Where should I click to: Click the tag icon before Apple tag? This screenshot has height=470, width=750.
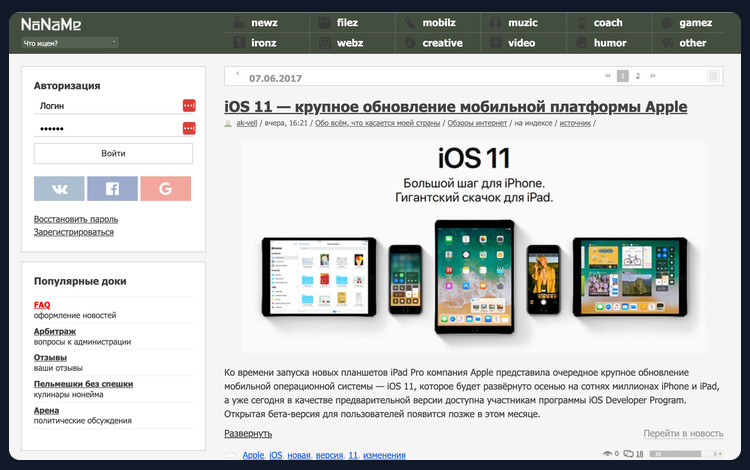(231, 455)
